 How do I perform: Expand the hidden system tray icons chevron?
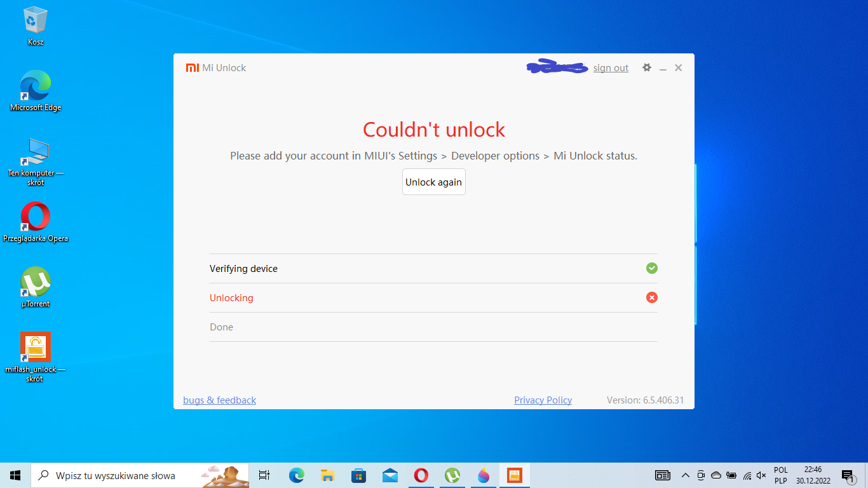[685, 475]
